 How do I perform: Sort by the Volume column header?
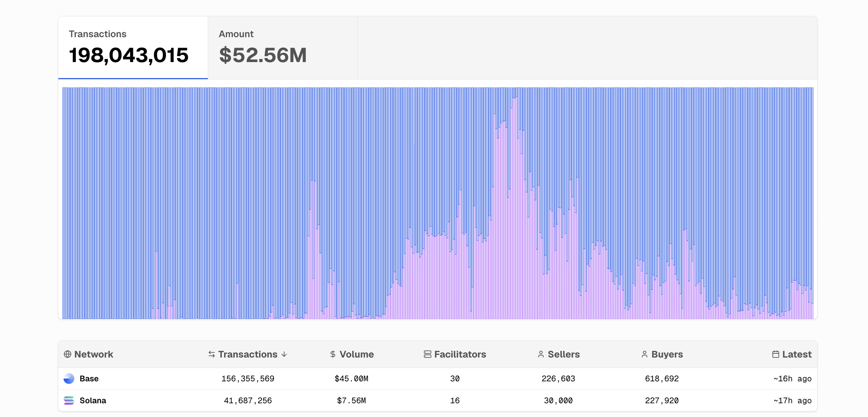pyautogui.click(x=352, y=354)
